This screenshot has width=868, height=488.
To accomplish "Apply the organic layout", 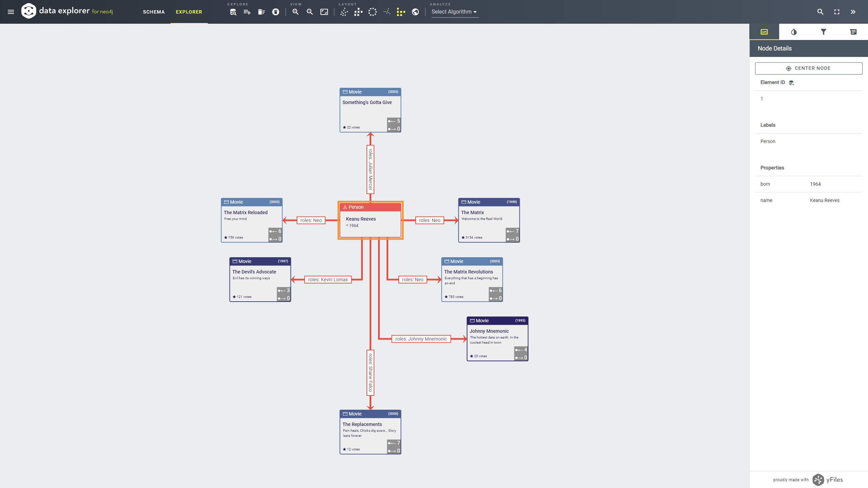I will coord(343,12).
